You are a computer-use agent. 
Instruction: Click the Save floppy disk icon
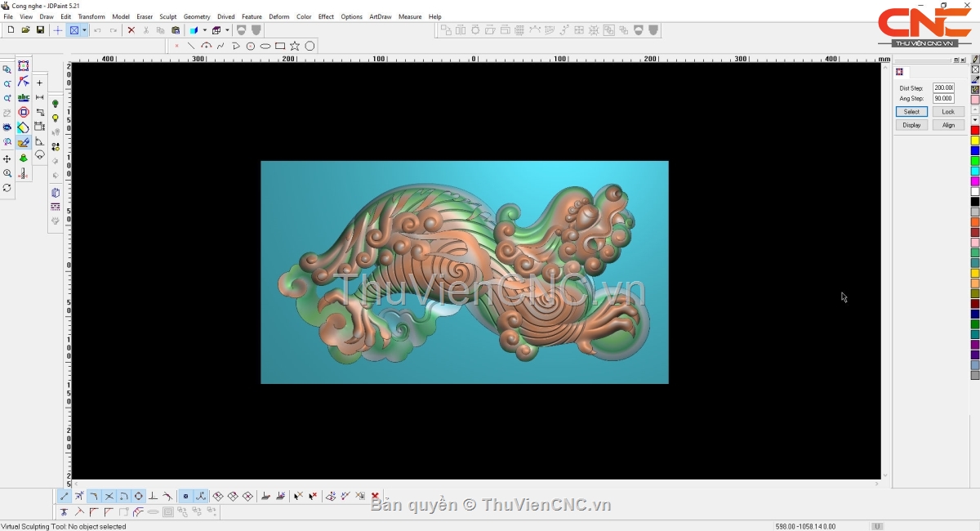(x=40, y=30)
